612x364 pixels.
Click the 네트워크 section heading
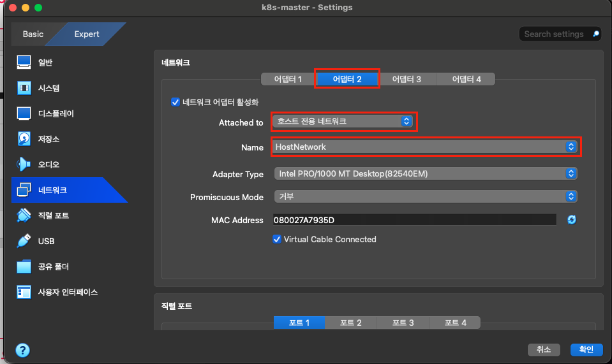tap(175, 62)
